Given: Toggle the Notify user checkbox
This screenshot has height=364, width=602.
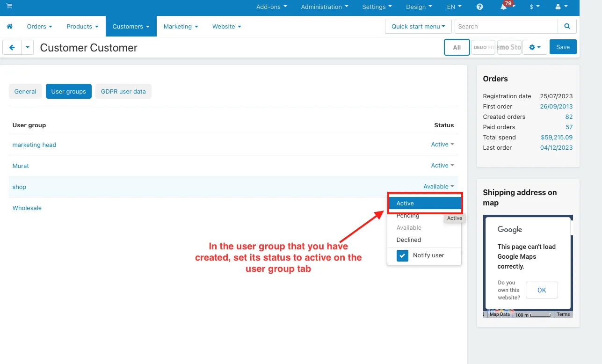Looking at the screenshot, I should tap(402, 255).
